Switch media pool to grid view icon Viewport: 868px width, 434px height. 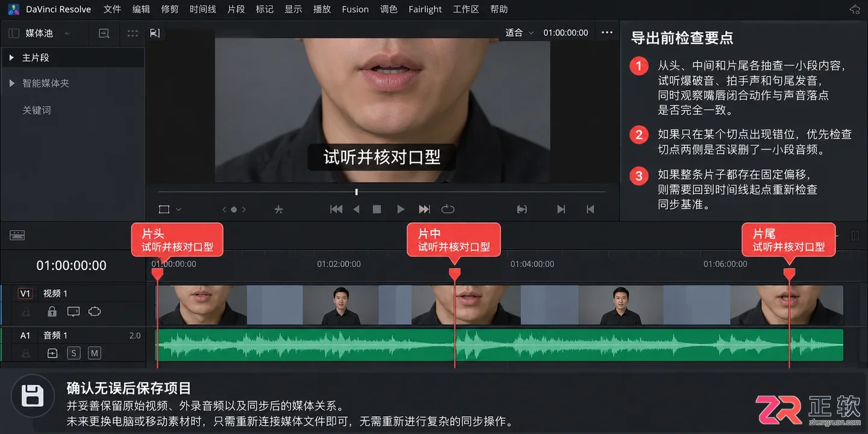[133, 34]
